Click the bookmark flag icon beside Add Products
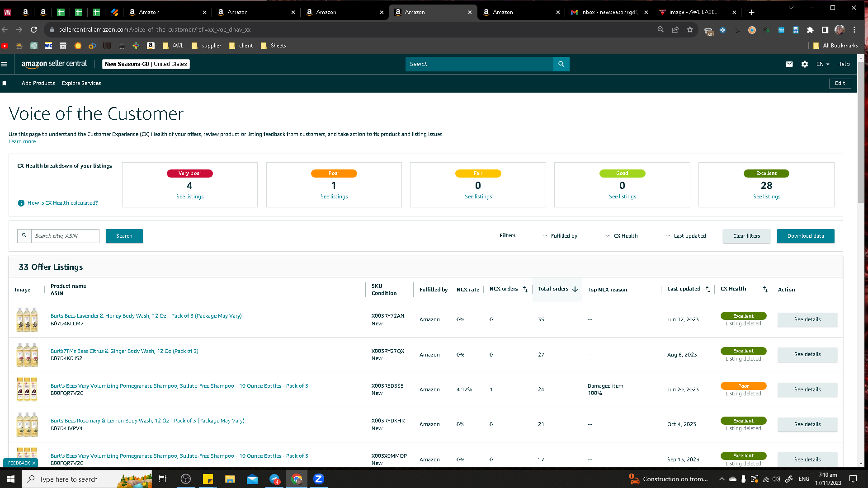Viewport: 868px width, 488px height. [x=5, y=83]
